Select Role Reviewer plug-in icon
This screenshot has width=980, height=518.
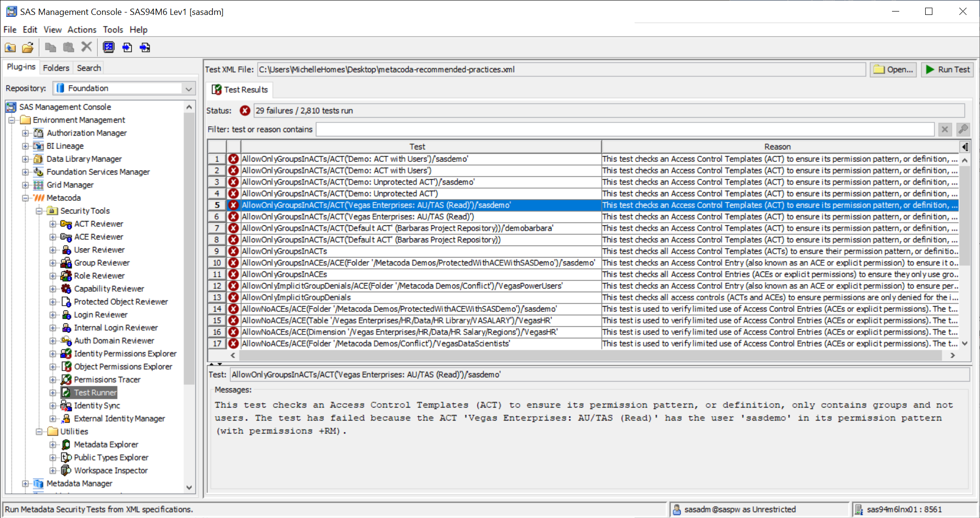click(x=66, y=276)
